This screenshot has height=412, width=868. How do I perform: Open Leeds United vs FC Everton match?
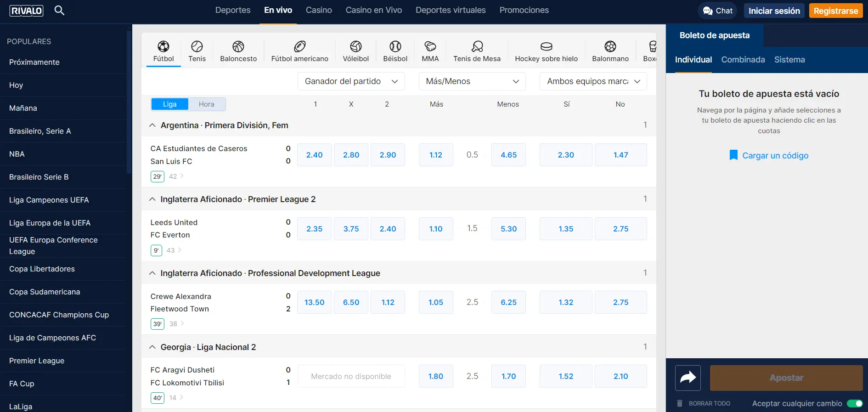174,229
